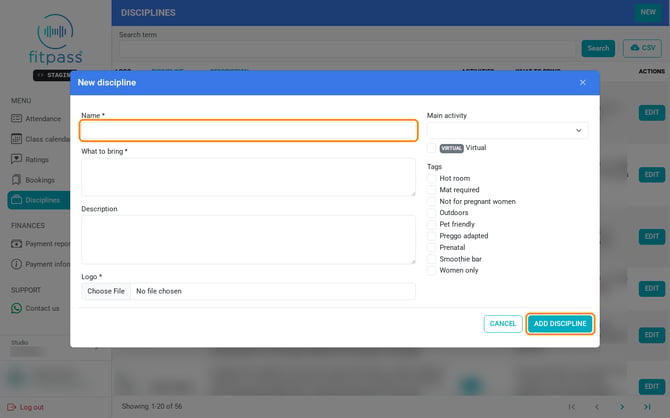
Task: Click the Class calendar grid icon
Action: [16, 139]
